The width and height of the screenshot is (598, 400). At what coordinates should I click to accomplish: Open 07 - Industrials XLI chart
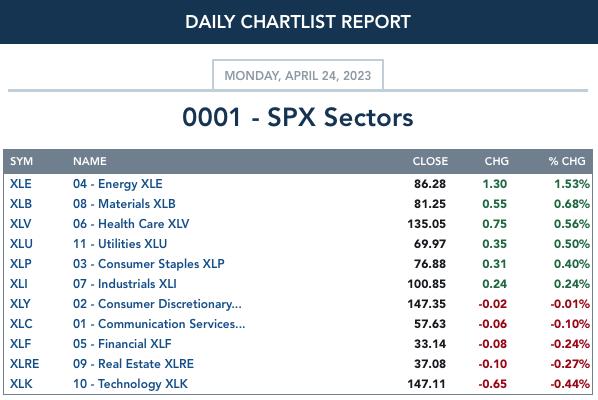pos(124,284)
